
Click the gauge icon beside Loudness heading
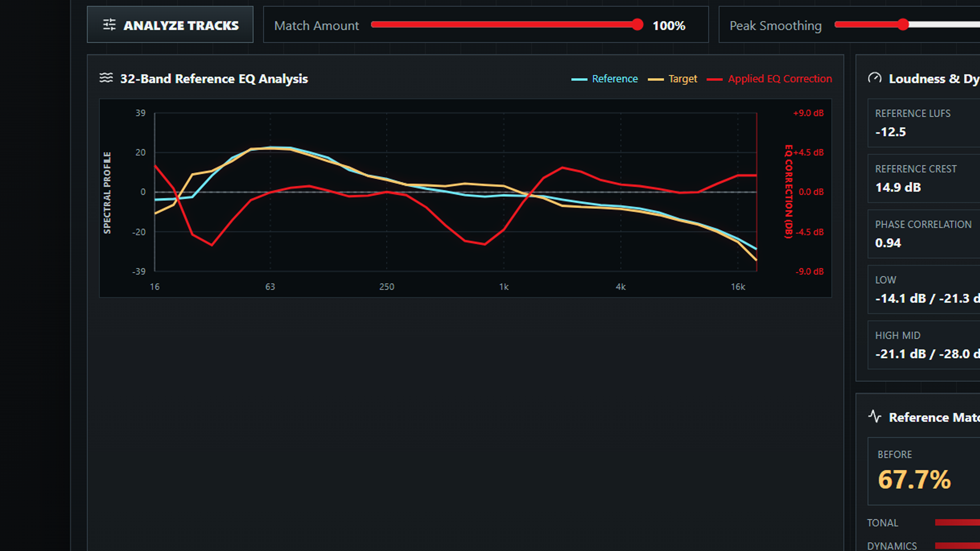[875, 78]
